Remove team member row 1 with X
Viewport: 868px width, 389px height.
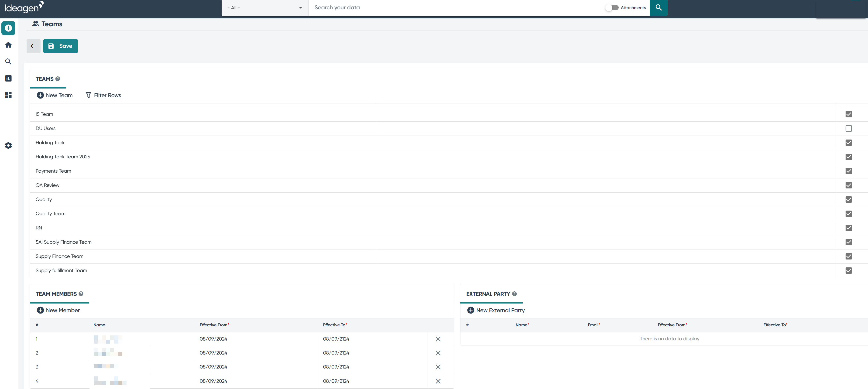(438, 339)
